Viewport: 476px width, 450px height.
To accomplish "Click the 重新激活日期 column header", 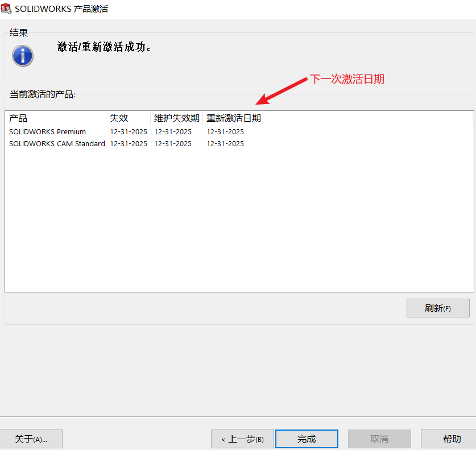I will point(233,118).
